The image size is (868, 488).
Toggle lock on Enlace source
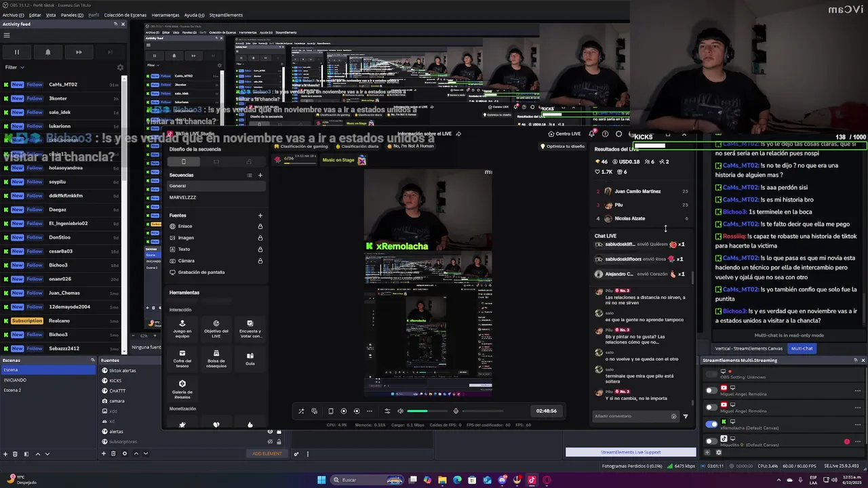(x=260, y=226)
